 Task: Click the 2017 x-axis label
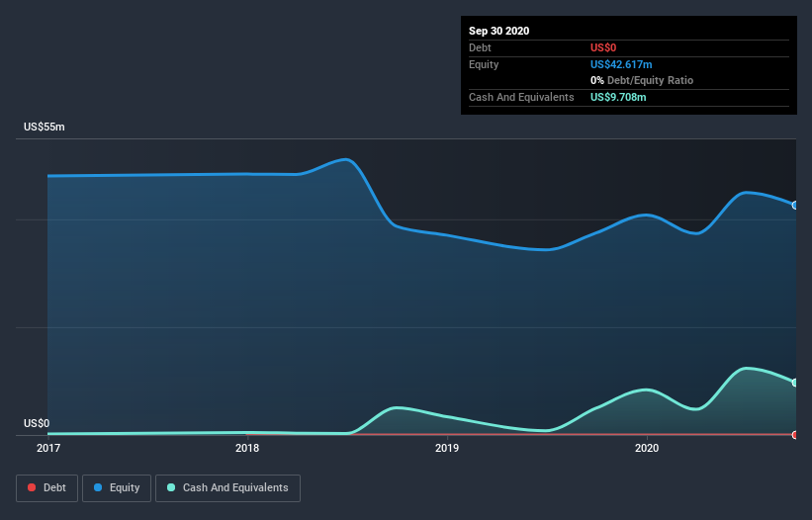[48, 448]
